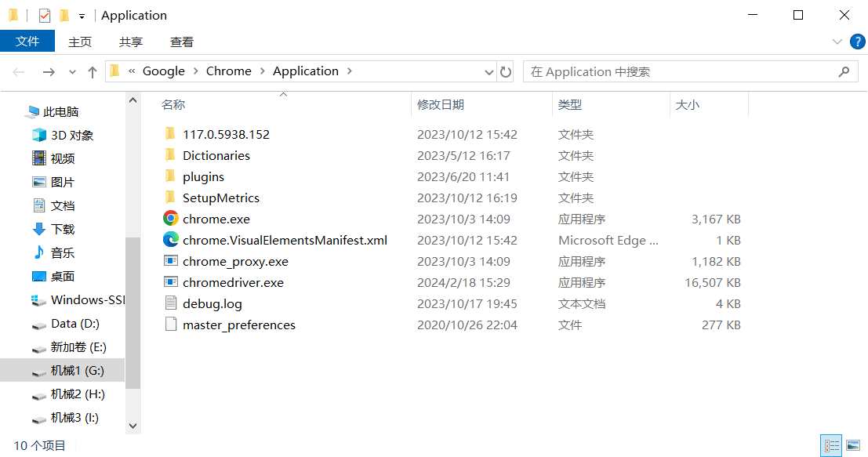This screenshot has width=868, height=457.
Task: Select the chromedriver.exe application icon
Action: click(170, 281)
